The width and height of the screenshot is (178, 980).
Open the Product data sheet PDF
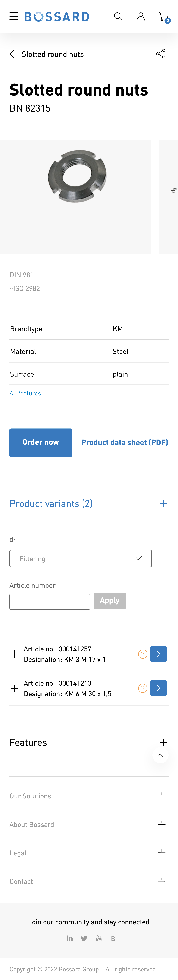pyautogui.click(x=124, y=442)
